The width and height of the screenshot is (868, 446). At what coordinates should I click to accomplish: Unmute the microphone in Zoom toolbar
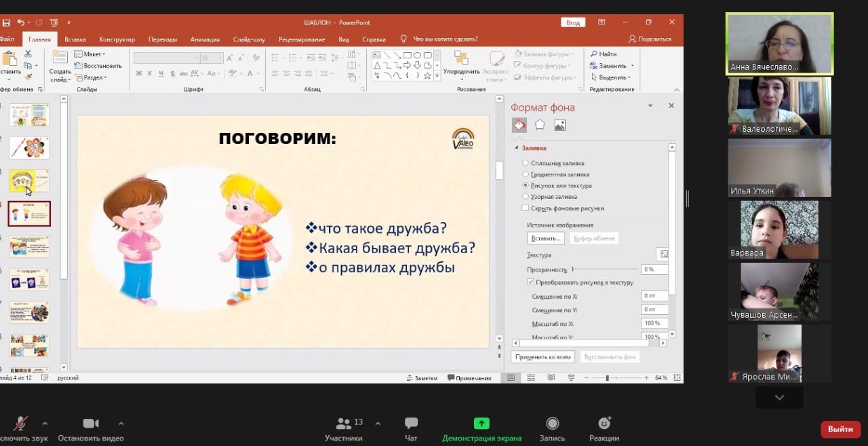coord(20,424)
